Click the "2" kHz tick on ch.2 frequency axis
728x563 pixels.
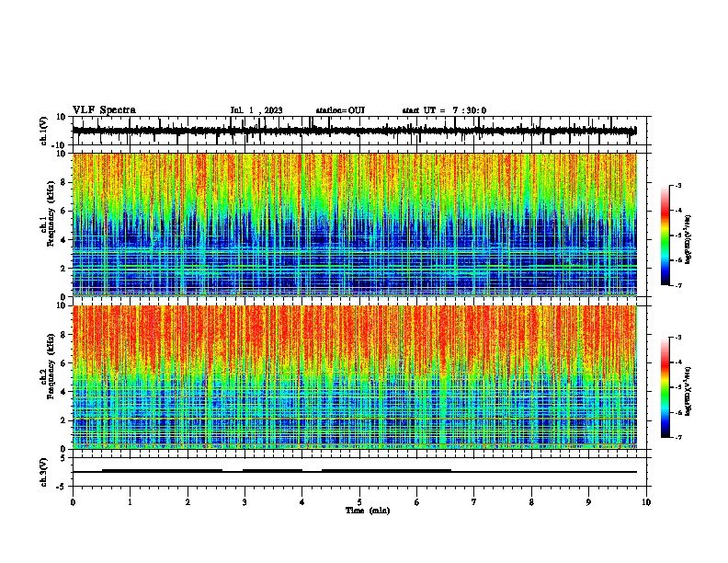click(63, 420)
